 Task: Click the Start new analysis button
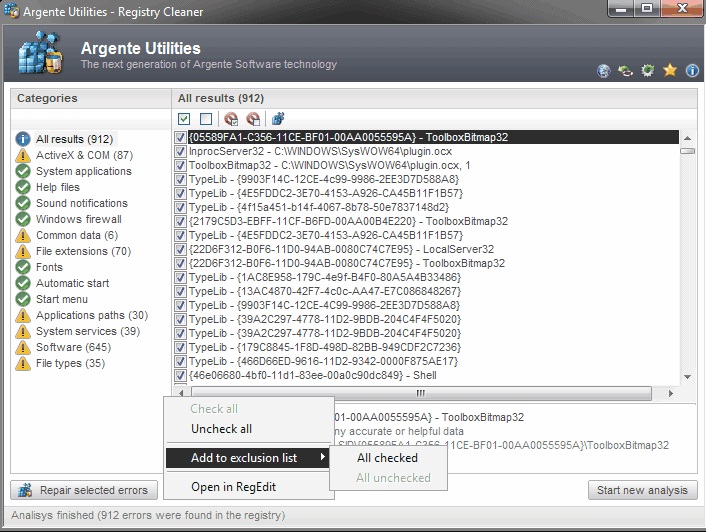coord(642,490)
